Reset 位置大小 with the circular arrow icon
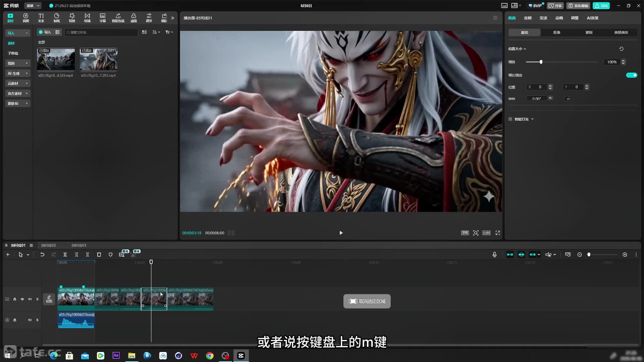The height and width of the screenshot is (362, 644). click(x=621, y=49)
